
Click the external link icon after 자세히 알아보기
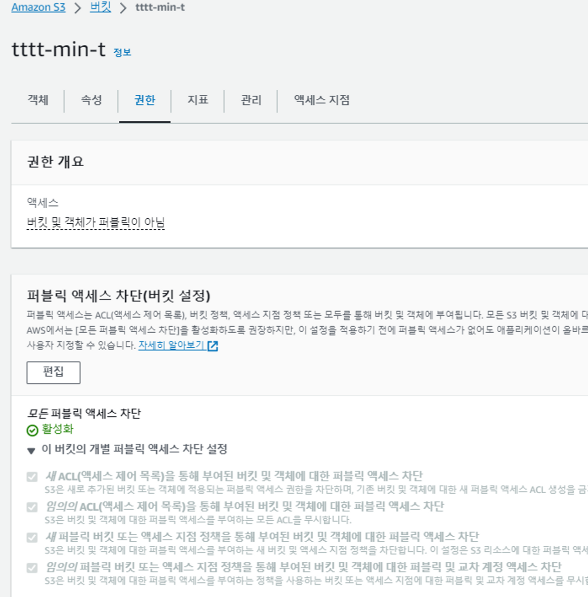pyautogui.click(x=213, y=346)
